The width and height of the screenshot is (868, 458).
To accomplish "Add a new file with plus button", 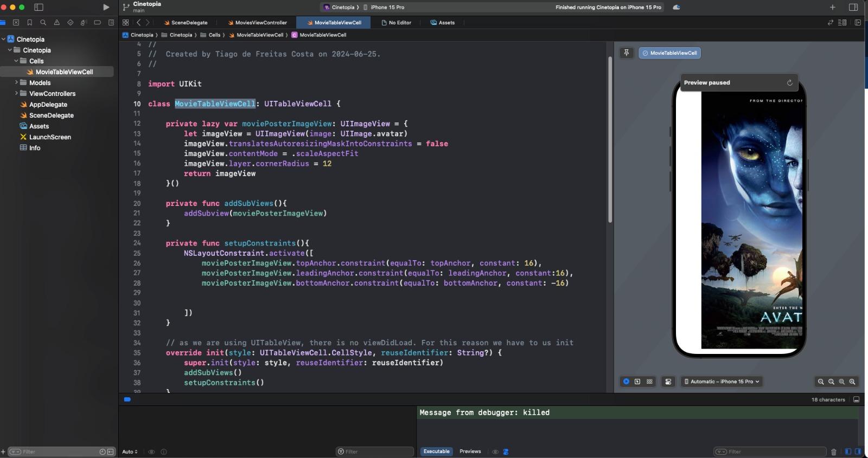I will (3, 451).
